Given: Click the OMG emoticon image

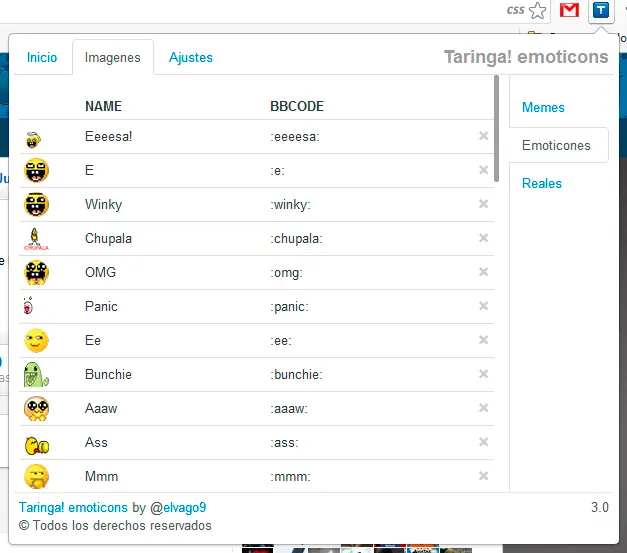Looking at the screenshot, I should tap(36, 272).
